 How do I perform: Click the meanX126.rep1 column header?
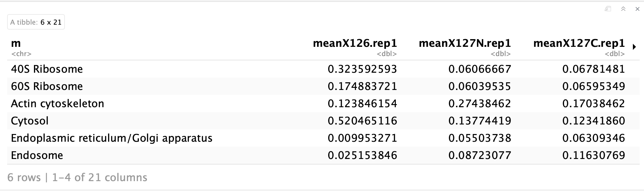coord(355,43)
